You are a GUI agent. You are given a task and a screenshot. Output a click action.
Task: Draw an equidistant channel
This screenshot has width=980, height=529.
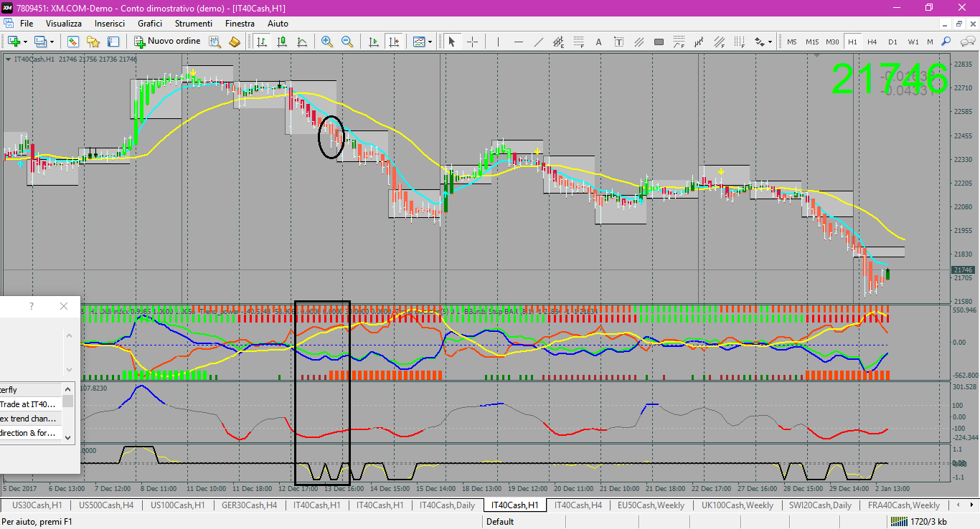pos(558,42)
